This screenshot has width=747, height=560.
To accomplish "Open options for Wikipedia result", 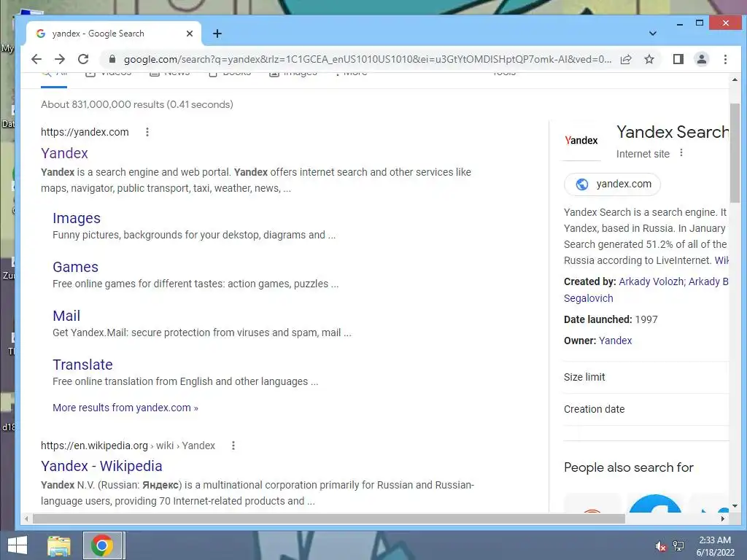I will pos(233,446).
